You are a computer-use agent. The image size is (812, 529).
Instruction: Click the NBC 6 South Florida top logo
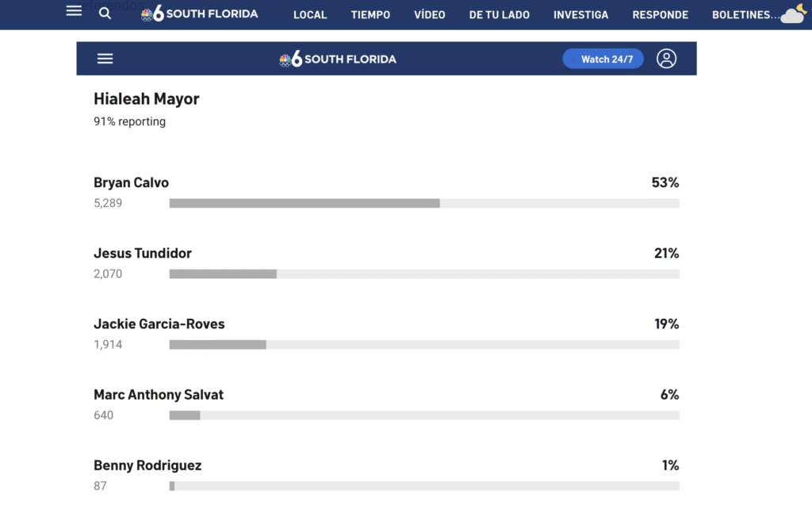[x=199, y=13]
